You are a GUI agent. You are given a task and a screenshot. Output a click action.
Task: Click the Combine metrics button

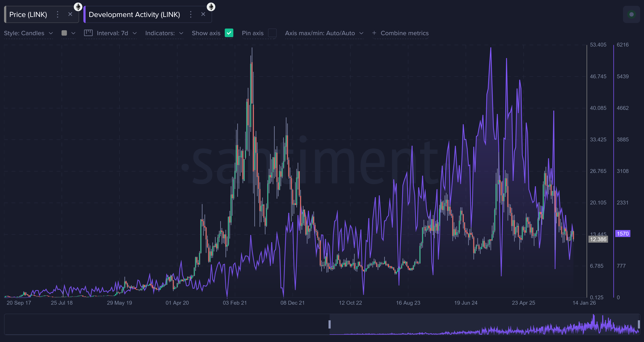[404, 33]
